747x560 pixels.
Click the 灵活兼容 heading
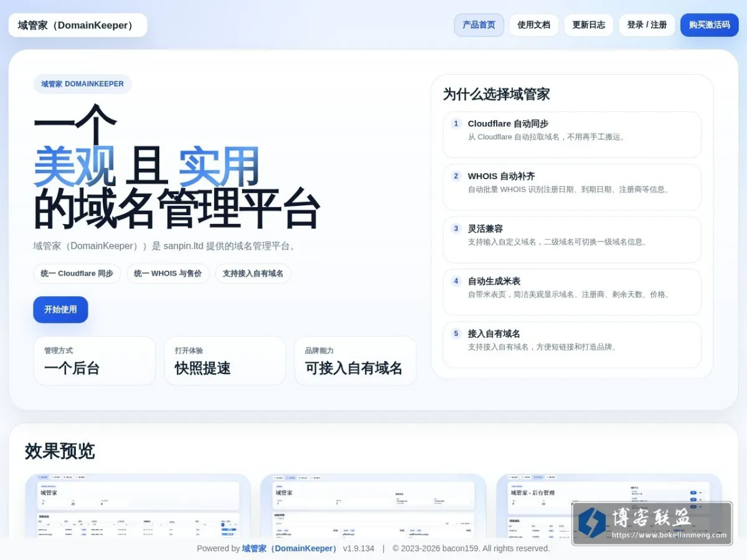point(486,228)
